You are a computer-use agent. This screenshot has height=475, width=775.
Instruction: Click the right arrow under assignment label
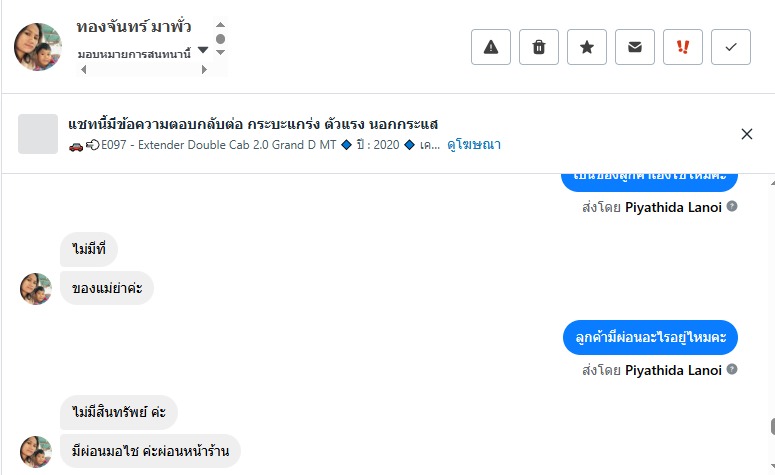204,70
